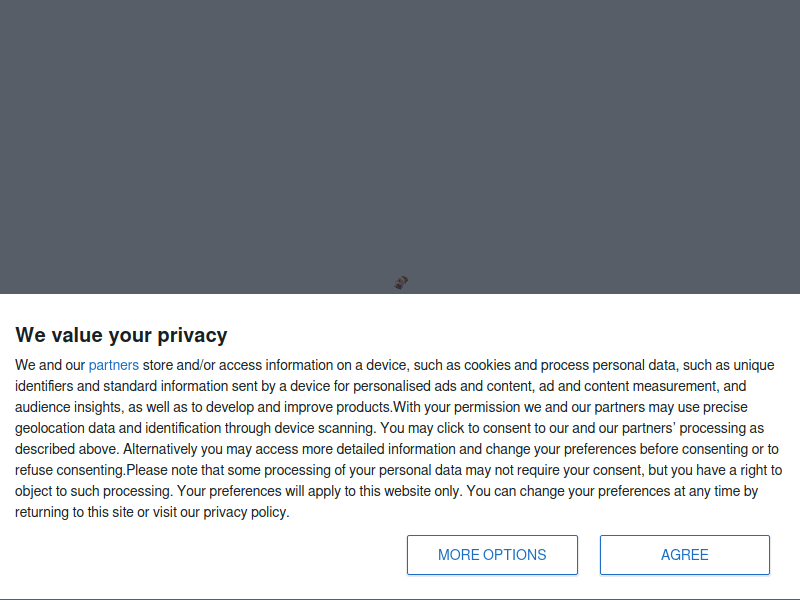
Task: Accept cookies with the AGREE button
Action: point(684,555)
